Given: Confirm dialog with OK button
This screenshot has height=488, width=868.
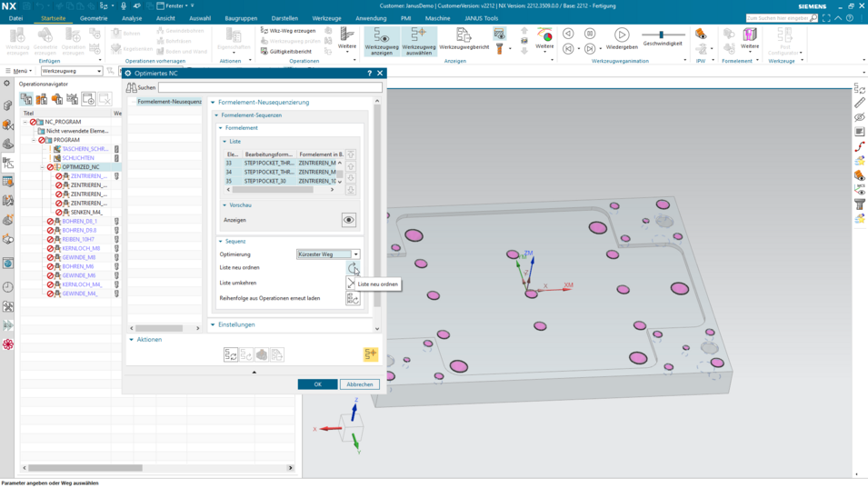Looking at the screenshot, I should pyautogui.click(x=317, y=384).
